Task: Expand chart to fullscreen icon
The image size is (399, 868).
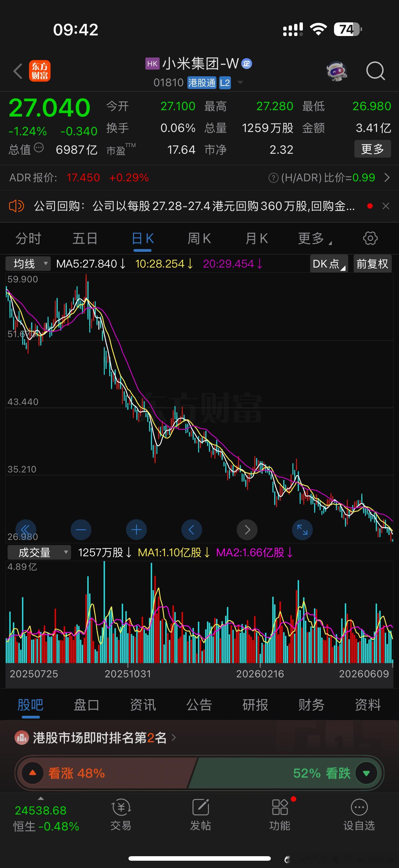Action: tap(303, 530)
